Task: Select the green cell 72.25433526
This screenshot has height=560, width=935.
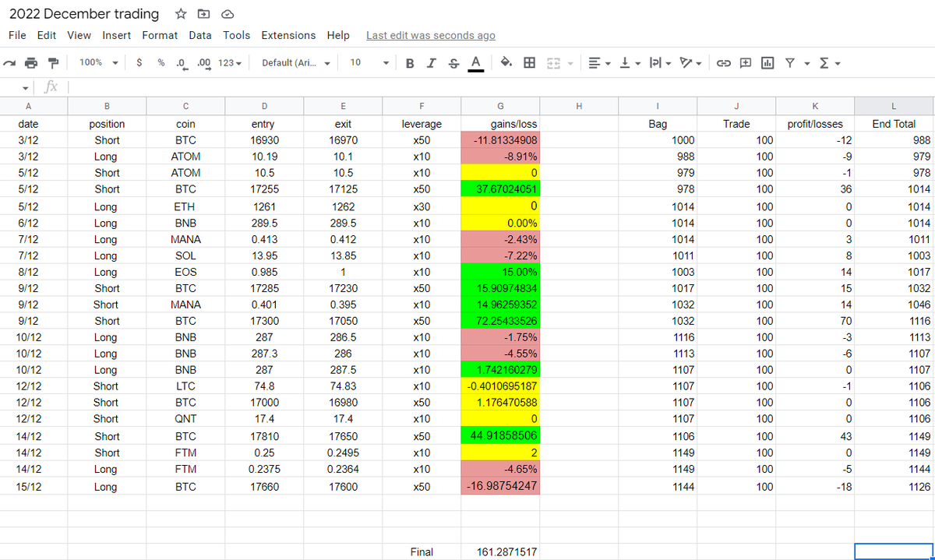Action: coord(500,320)
